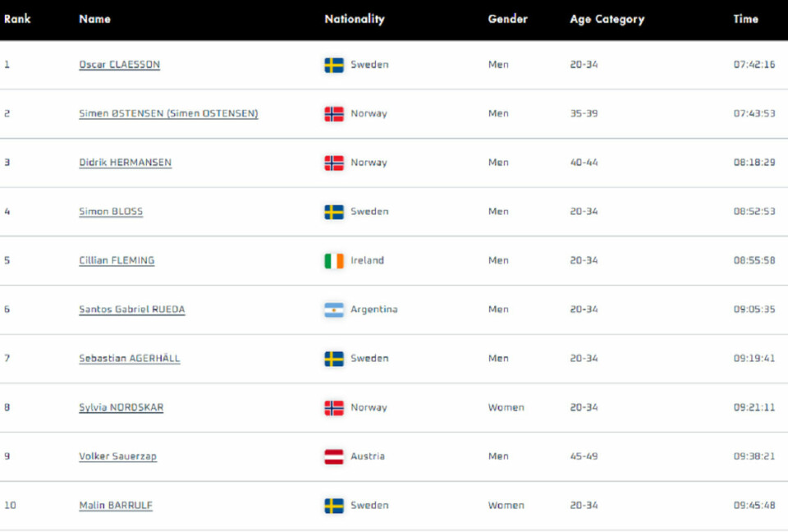Open Sebastian AGERHÄLL's profile
The height and width of the screenshot is (532, 788).
point(129,359)
